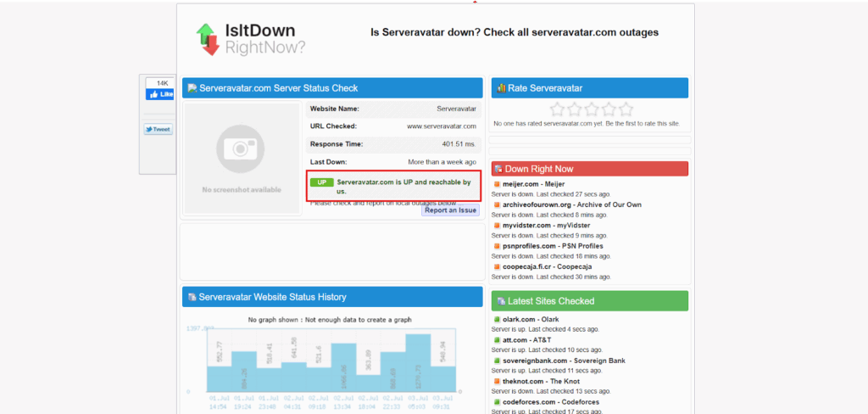Open the meijer.com - Meijer link

(x=534, y=184)
